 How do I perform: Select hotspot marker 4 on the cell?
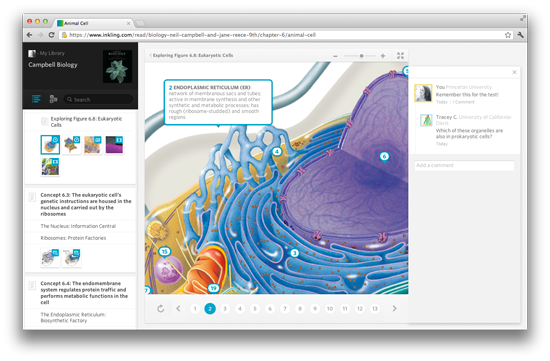coord(277,152)
